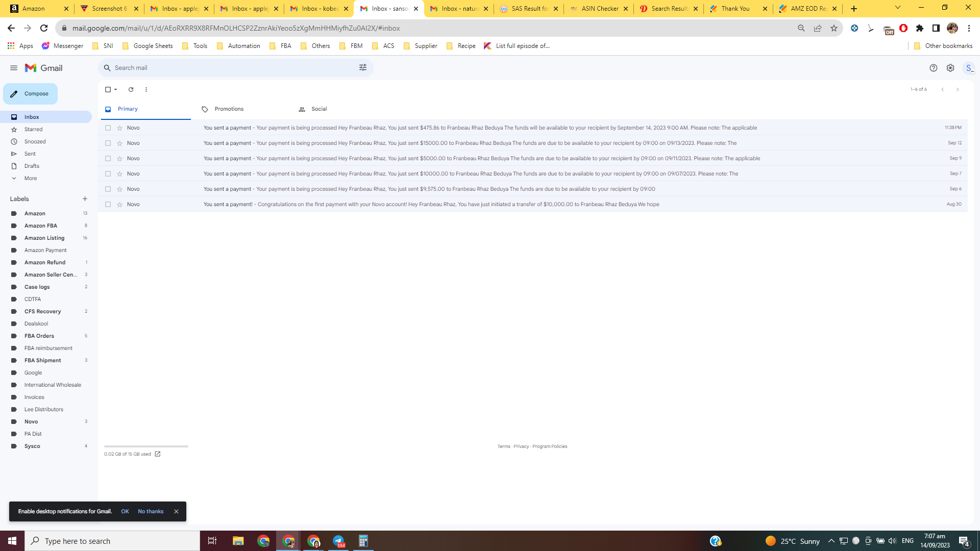Open Task View on taskbar
Image resolution: width=980 pixels, height=551 pixels.
pos(212,541)
